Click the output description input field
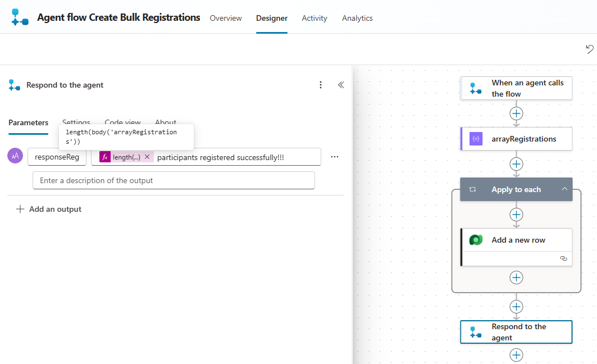597x364 pixels. point(174,180)
